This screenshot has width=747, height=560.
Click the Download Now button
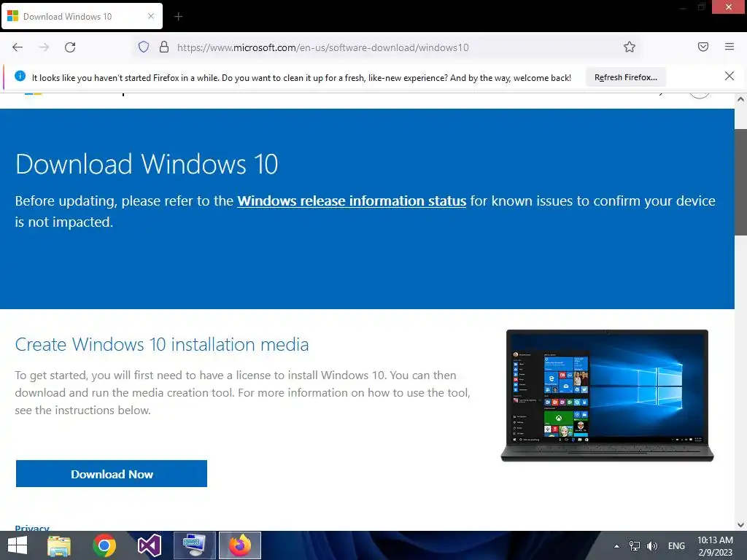[112, 474]
